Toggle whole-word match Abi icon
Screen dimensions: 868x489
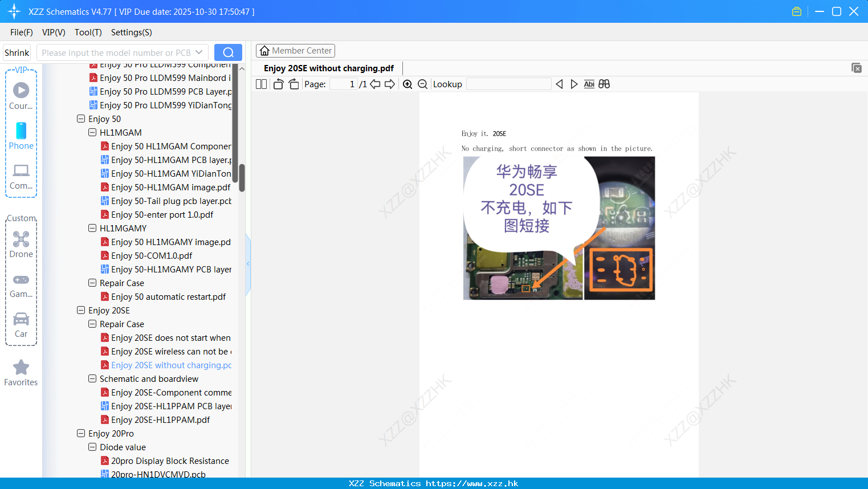pos(589,84)
